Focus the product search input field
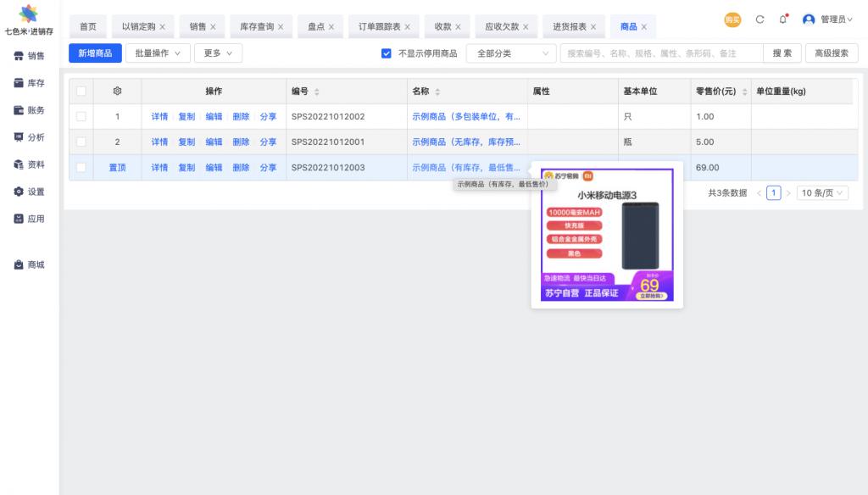The image size is (868, 495). coord(661,53)
